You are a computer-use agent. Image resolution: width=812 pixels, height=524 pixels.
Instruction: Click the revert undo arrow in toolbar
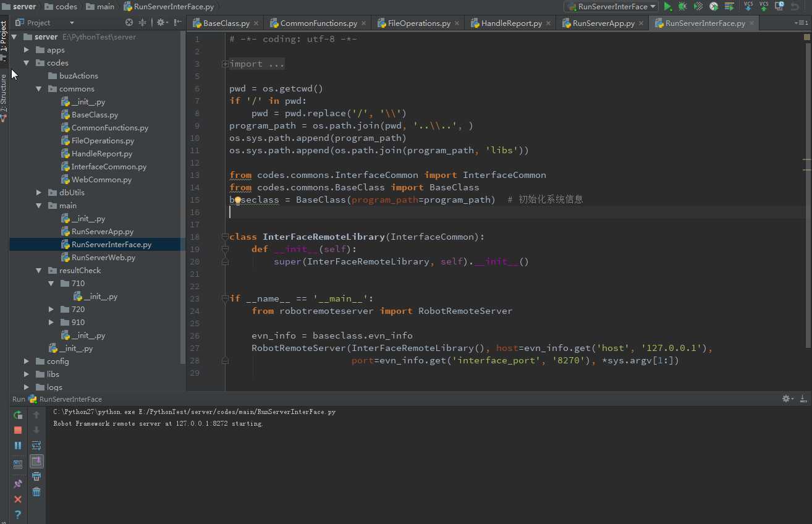click(x=795, y=6)
